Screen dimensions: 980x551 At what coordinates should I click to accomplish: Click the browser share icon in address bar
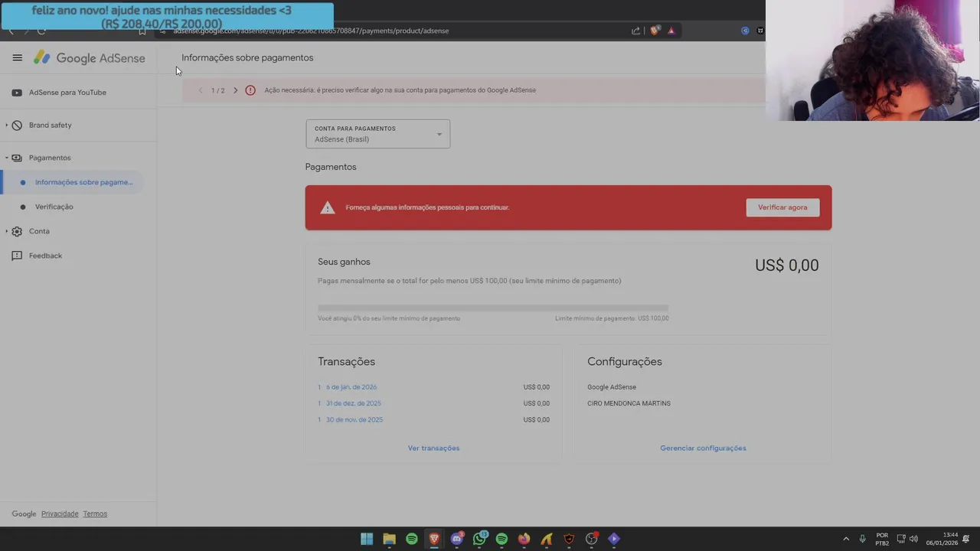(x=635, y=31)
